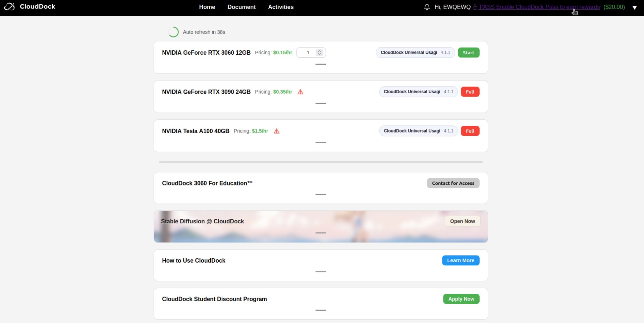
Task: Click the auto refresh spinner icon
Action: click(x=173, y=32)
